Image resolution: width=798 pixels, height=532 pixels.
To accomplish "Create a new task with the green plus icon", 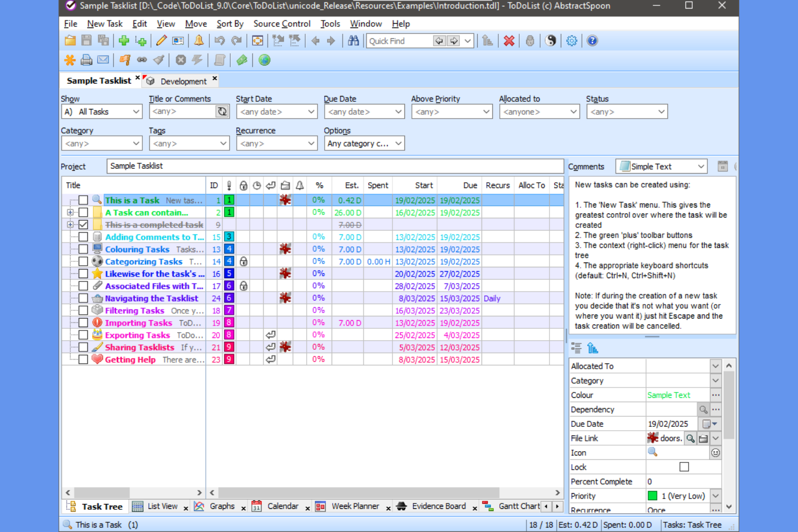I will 123,40.
